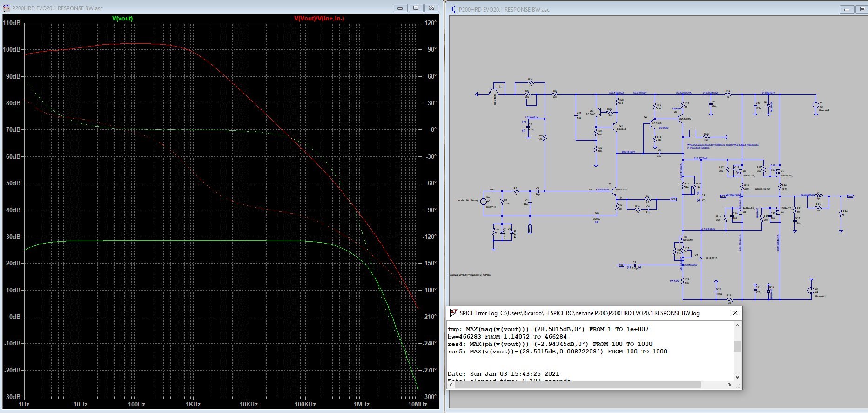Select the 'res4: MAX(ph(v(vout)))' log line

[x=550, y=344]
